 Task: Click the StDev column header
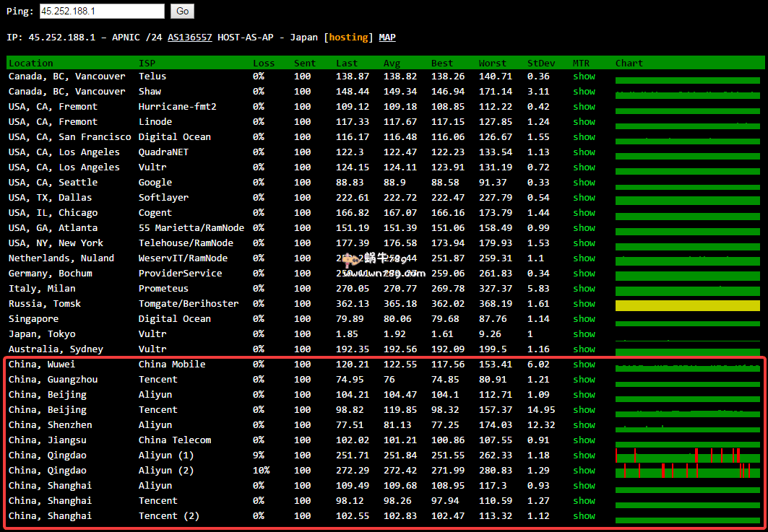[x=540, y=64]
